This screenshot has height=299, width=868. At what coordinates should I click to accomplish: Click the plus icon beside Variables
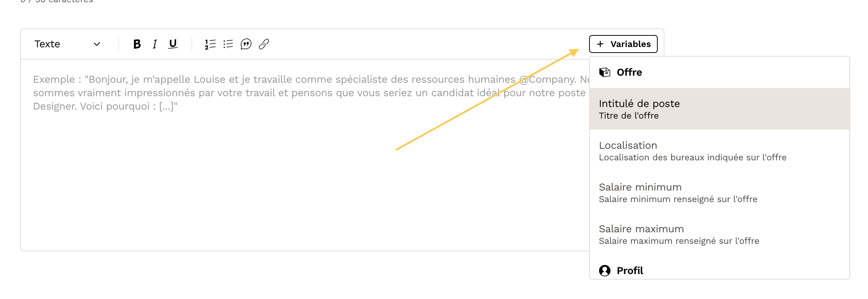click(600, 44)
